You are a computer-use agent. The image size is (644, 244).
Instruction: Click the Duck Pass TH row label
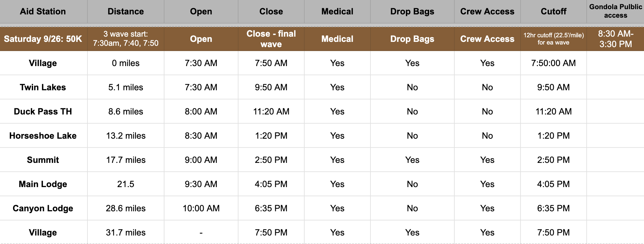43,112
